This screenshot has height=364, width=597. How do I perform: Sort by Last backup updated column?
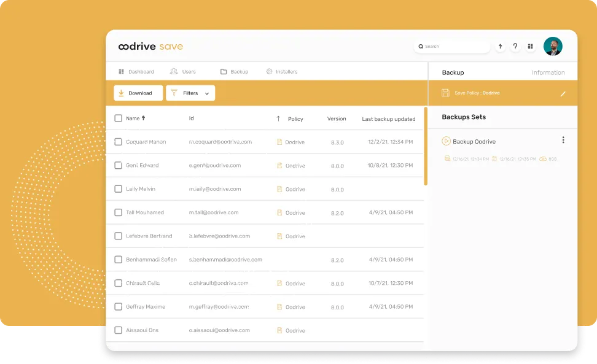(388, 119)
